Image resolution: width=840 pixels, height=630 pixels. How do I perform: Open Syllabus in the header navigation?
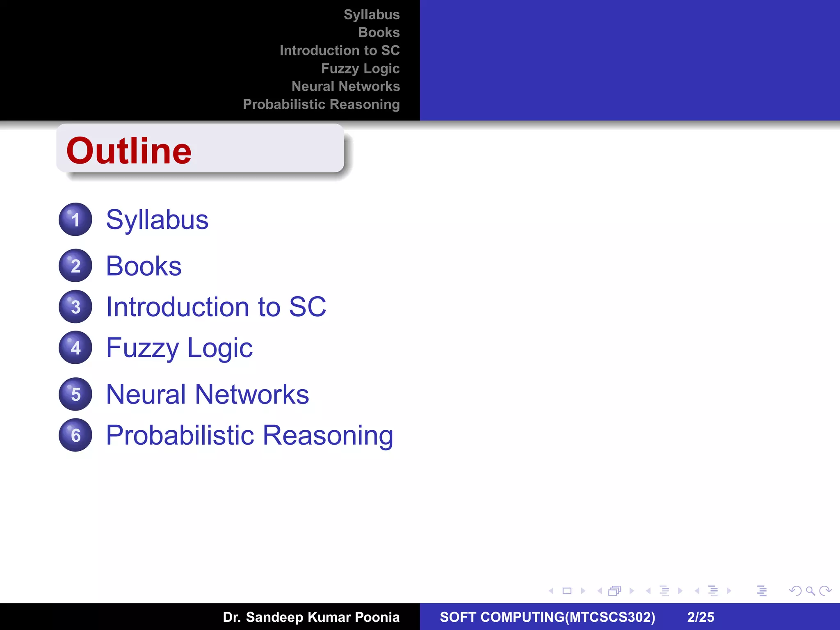pyautogui.click(x=372, y=15)
